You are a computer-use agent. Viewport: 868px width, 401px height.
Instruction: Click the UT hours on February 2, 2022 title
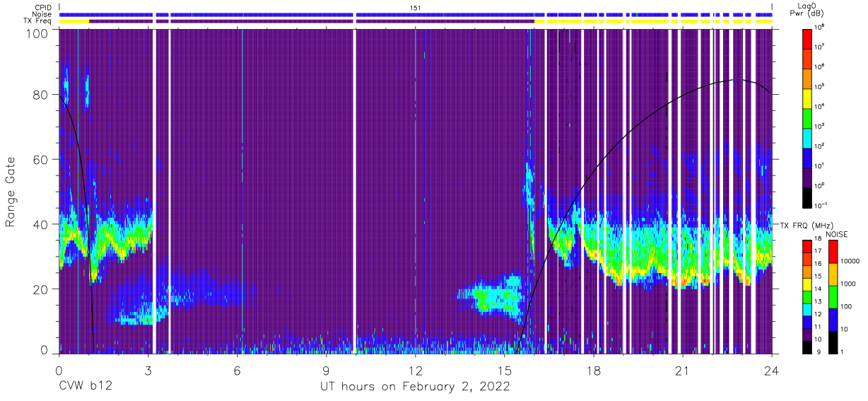416,387
